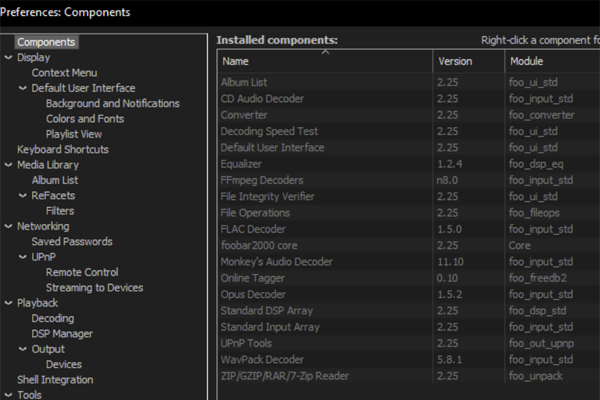600x400 pixels.
Task: Select the Converter component row
Action: (x=409, y=115)
